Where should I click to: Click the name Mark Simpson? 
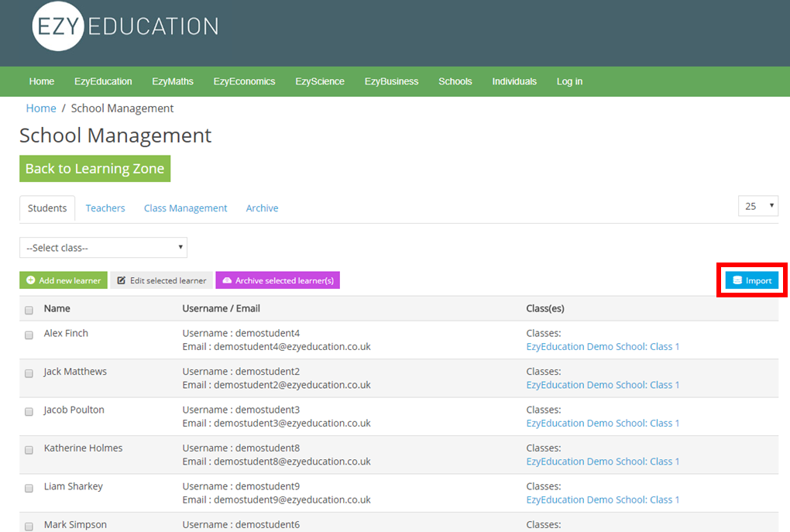pyautogui.click(x=76, y=524)
